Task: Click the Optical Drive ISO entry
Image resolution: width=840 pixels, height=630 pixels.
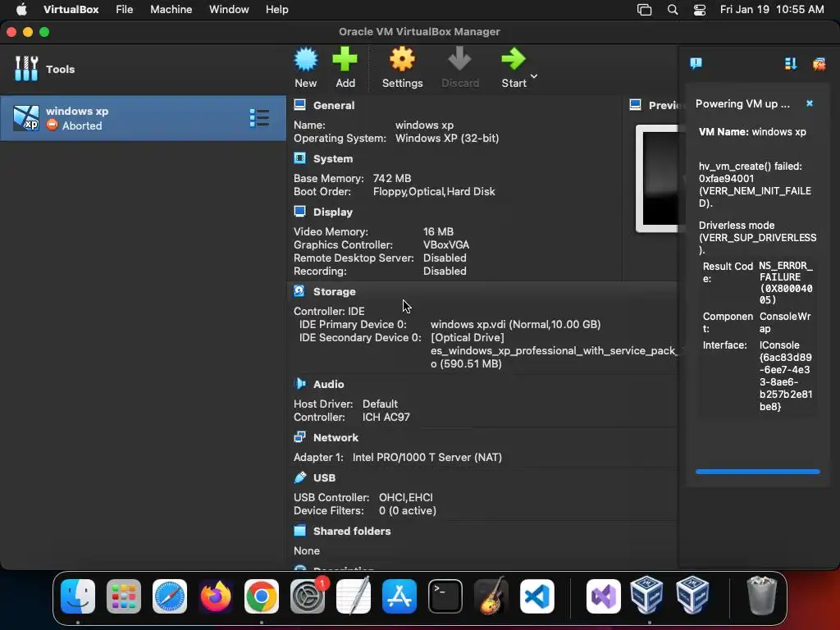Action: point(554,351)
